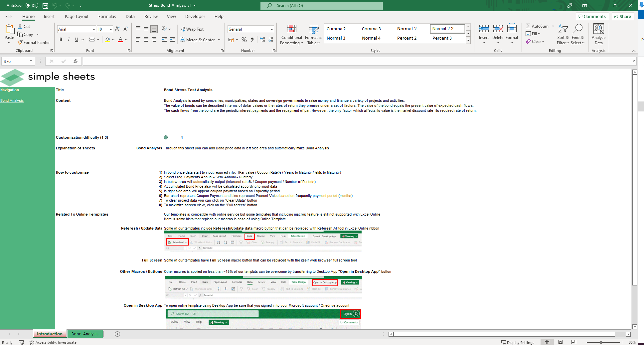Expand the cell styles gallery

click(x=468, y=40)
